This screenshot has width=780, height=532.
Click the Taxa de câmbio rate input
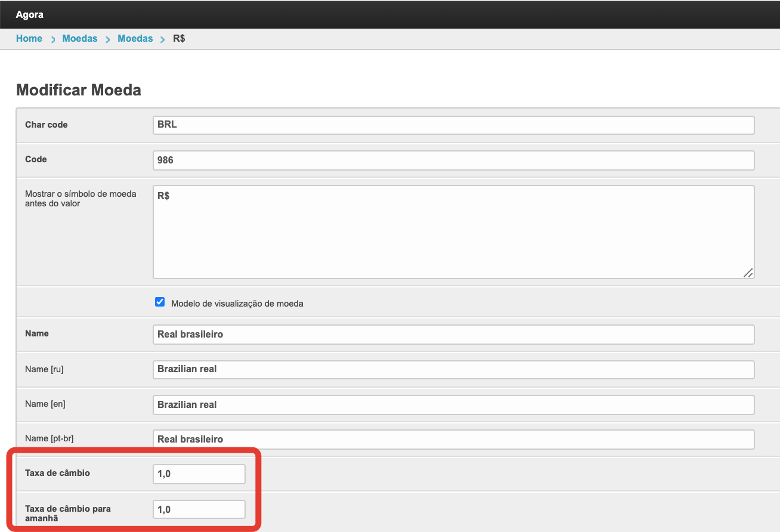click(199, 474)
